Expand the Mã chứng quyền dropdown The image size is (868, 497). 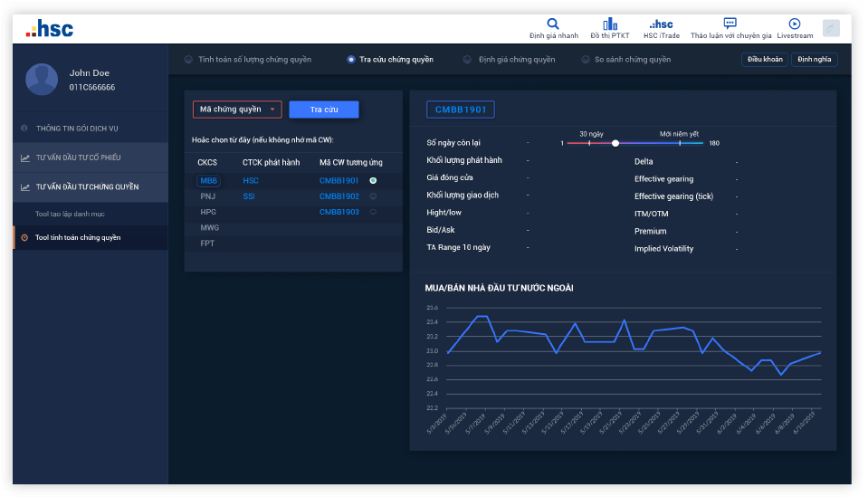(237, 110)
